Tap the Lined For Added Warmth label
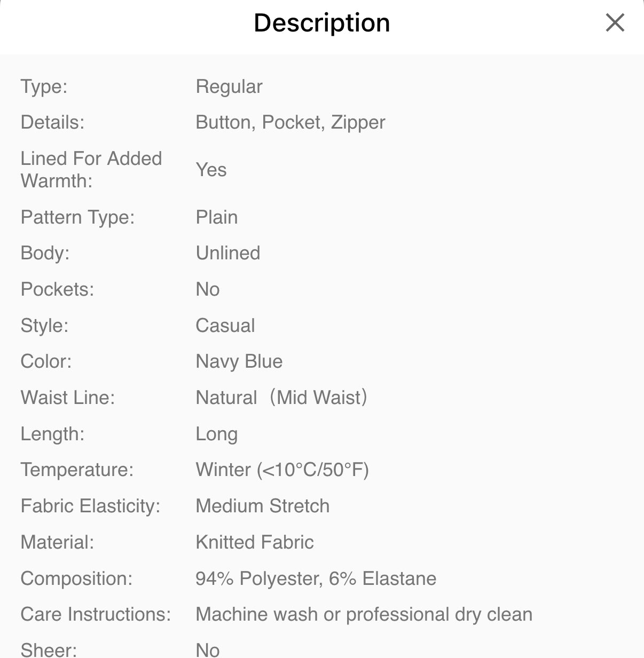Viewport: 644px width, 658px height. [91, 170]
